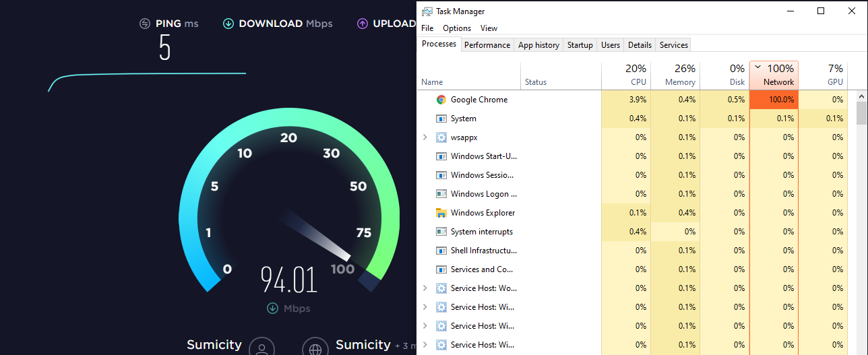868x355 pixels.
Task: Click the download icon beside Mbps label
Action: tap(272, 309)
